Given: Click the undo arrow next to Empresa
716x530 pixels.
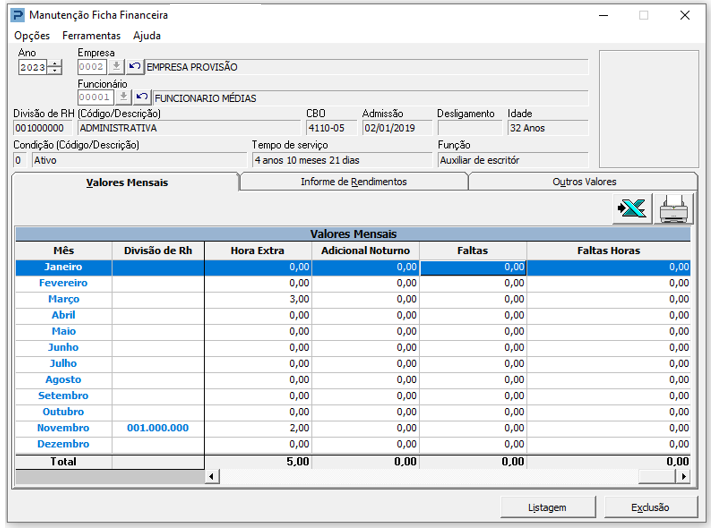Looking at the screenshot, I should point(135,67).
